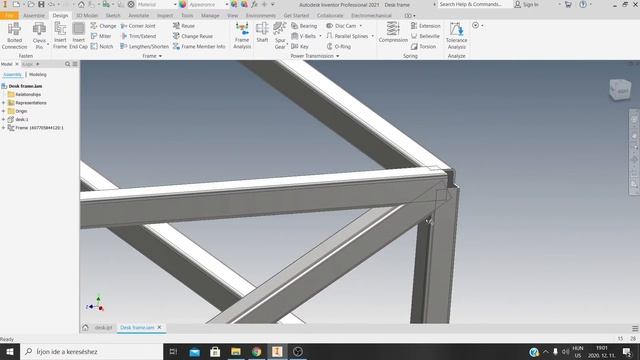Open the fx Parameters tool

254,4
